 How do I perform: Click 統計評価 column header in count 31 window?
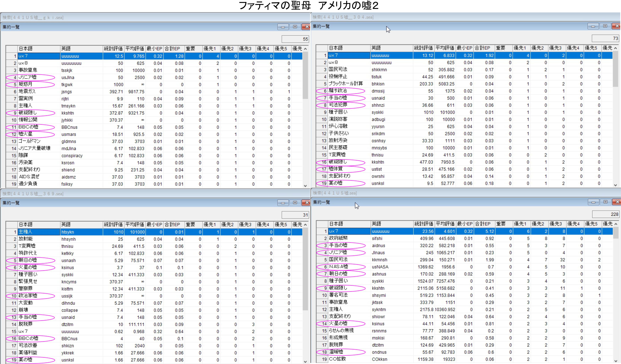pyautogui.click(x=113, y=224)
